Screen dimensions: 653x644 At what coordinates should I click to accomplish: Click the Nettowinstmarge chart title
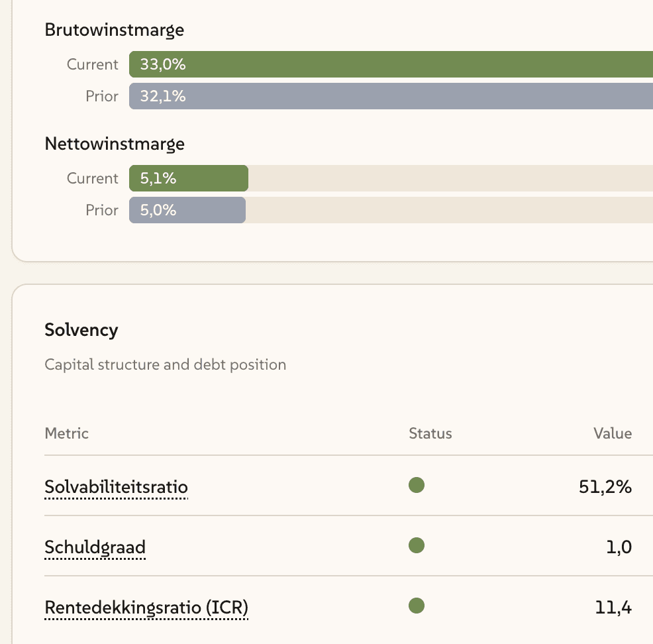(115, 144)
